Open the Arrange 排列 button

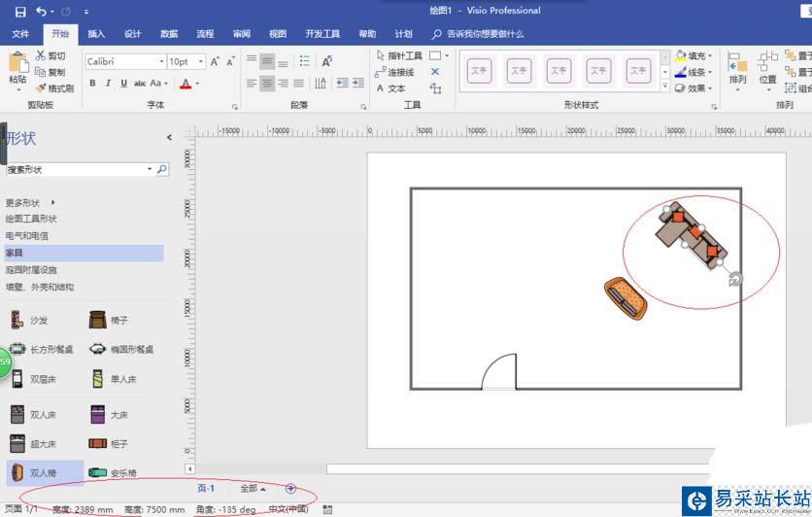(737, 71)
